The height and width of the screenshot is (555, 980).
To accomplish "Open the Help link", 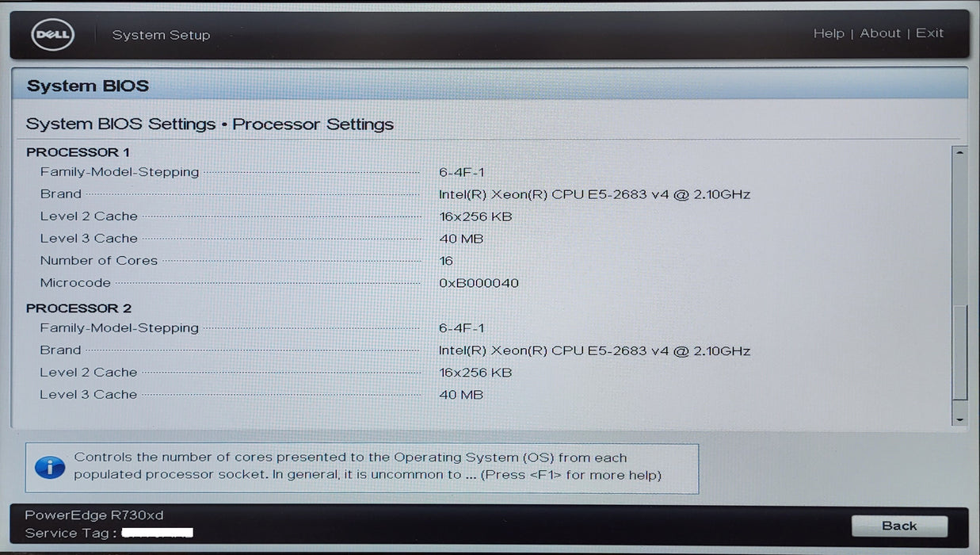I will tap(829, 33).
